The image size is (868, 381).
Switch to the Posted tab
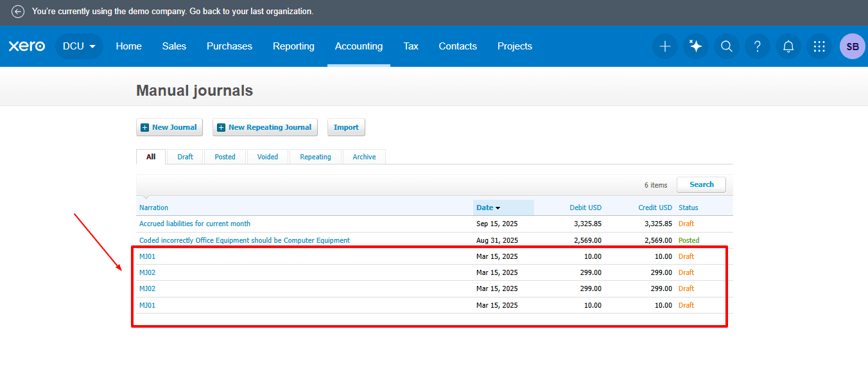click(x=225, y=156)
